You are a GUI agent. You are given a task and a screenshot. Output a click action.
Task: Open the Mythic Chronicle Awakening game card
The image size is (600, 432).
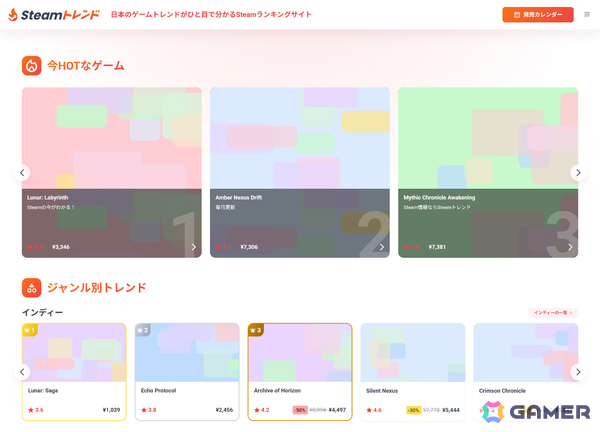coord(488,173)
